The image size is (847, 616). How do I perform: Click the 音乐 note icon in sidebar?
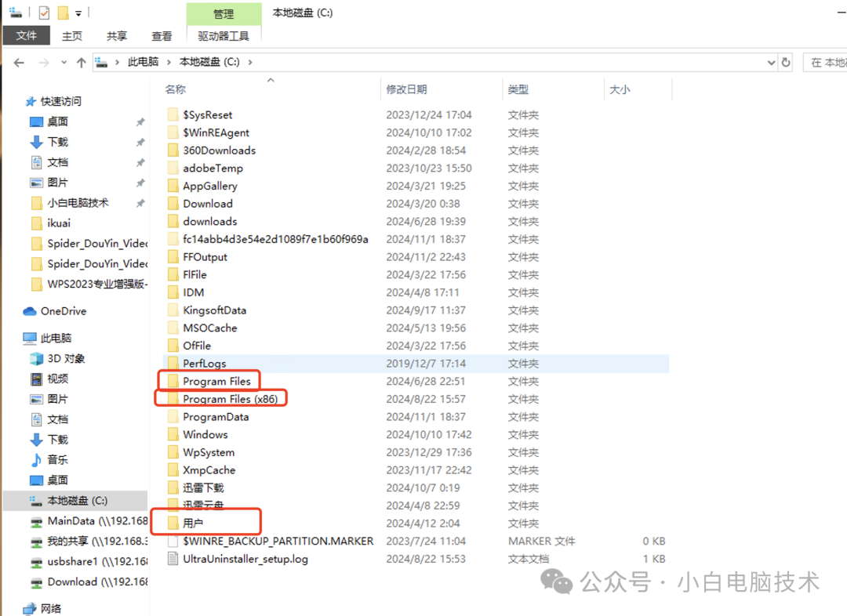coord(36,460)
